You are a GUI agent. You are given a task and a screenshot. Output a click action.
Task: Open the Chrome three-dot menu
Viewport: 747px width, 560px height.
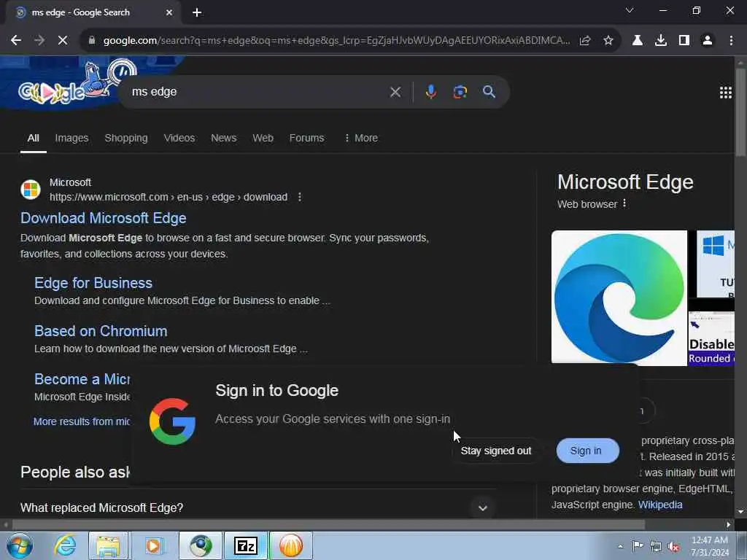(x=731, y=41)
